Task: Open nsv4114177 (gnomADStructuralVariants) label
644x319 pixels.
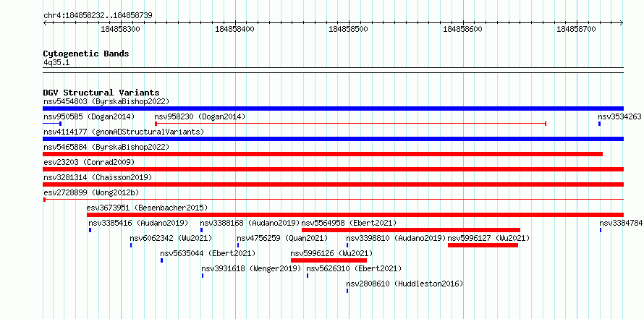Action: pos(124,132)
